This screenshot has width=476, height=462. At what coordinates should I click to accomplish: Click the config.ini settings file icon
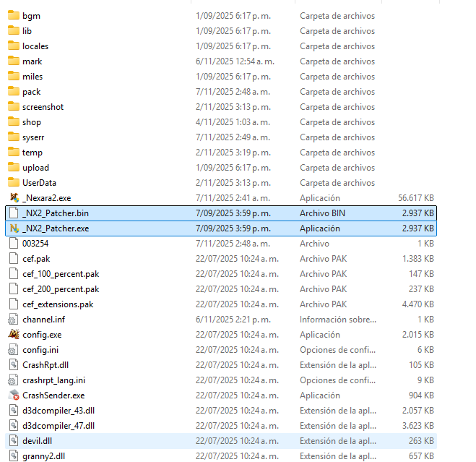tap(13, 350)
